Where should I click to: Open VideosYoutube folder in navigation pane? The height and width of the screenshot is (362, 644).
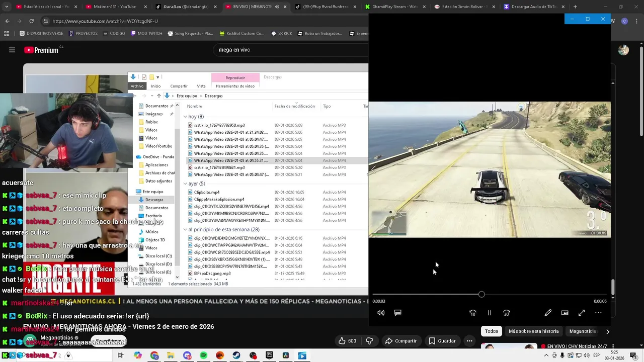(158, 146)
